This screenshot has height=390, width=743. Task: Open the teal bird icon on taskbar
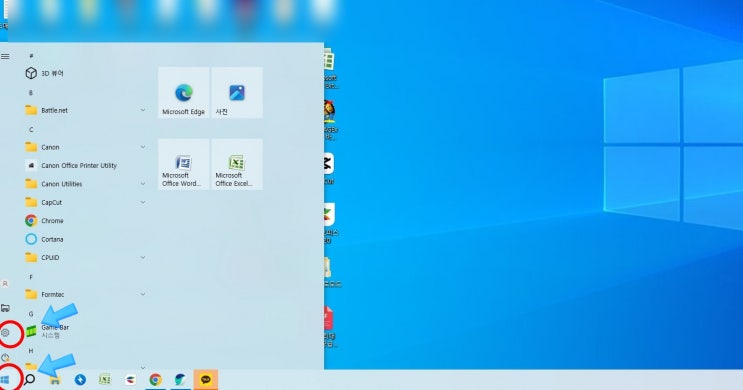(180, 380)
